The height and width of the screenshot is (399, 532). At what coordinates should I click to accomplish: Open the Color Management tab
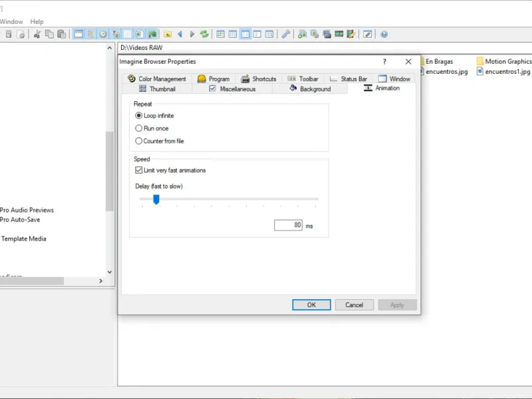157,78
